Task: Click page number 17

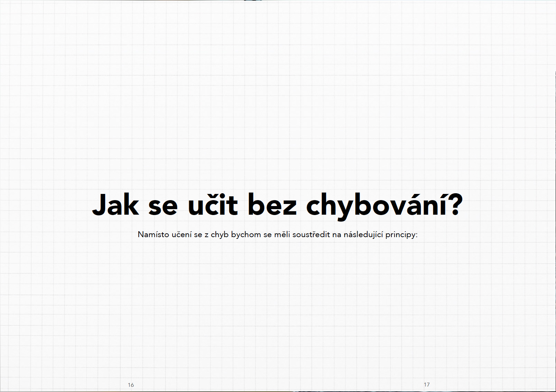Action: [x=427, y=384]
